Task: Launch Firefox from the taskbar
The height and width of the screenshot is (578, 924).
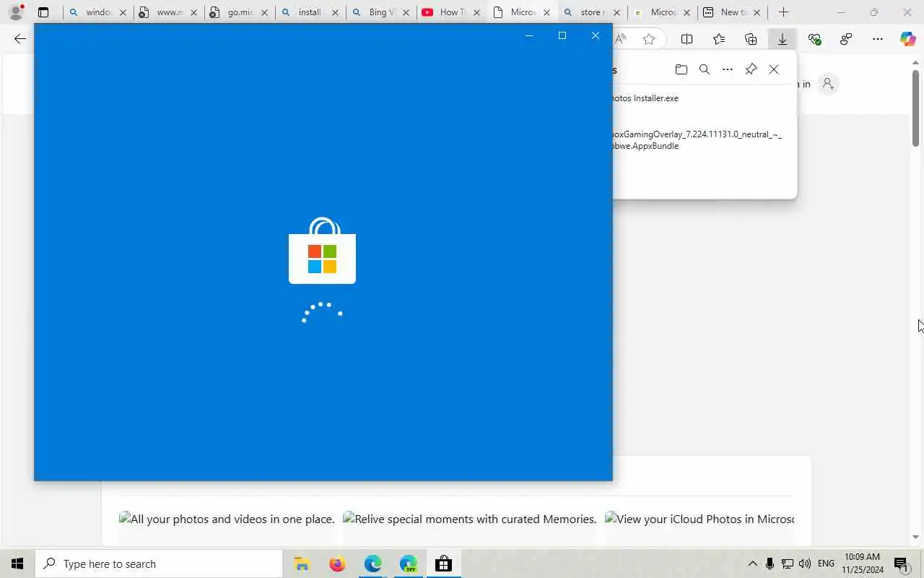Action: [337, 564]
